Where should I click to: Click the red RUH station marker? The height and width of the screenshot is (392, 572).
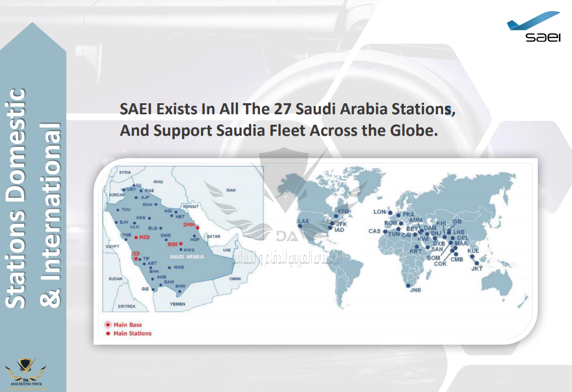click(181, 243)
